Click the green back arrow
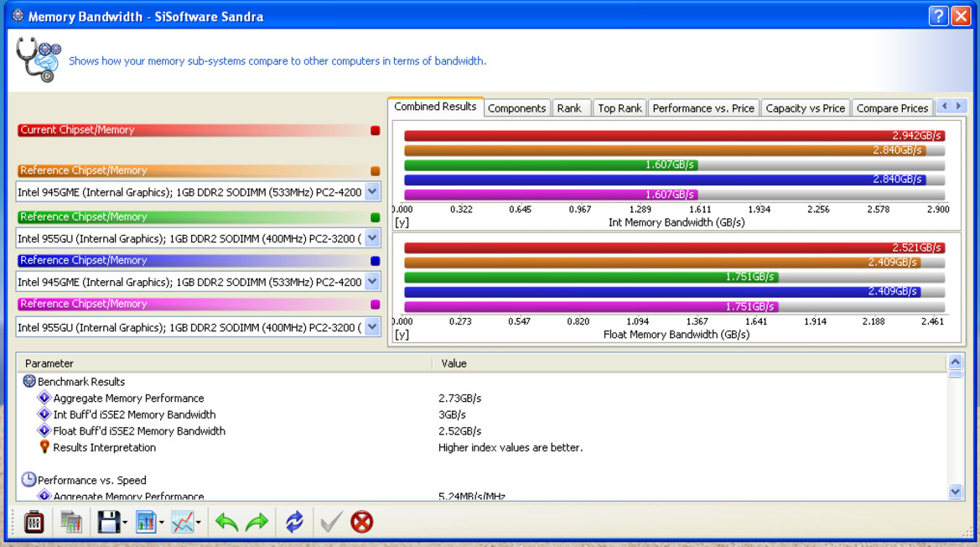 coord(226,521)
